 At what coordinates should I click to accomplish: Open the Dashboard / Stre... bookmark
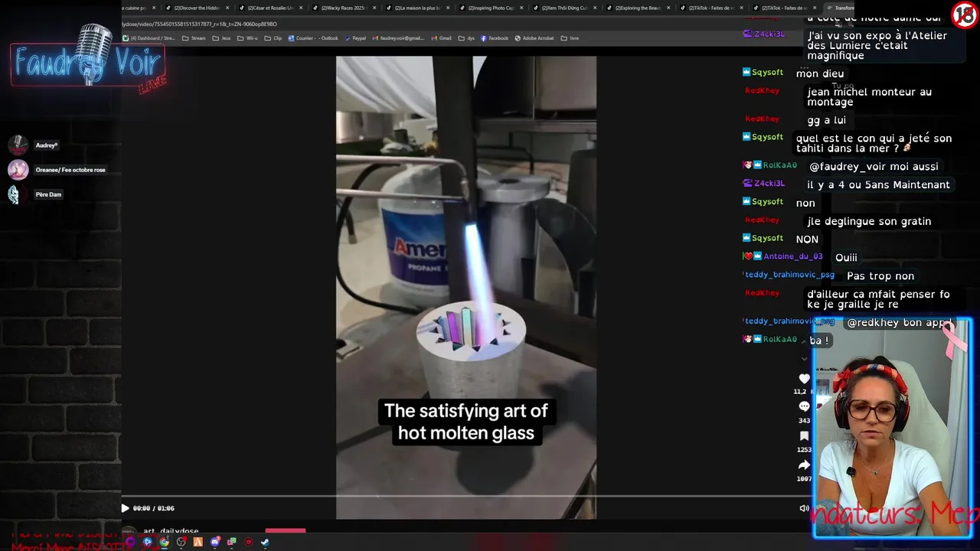click(x=149, y=38)
